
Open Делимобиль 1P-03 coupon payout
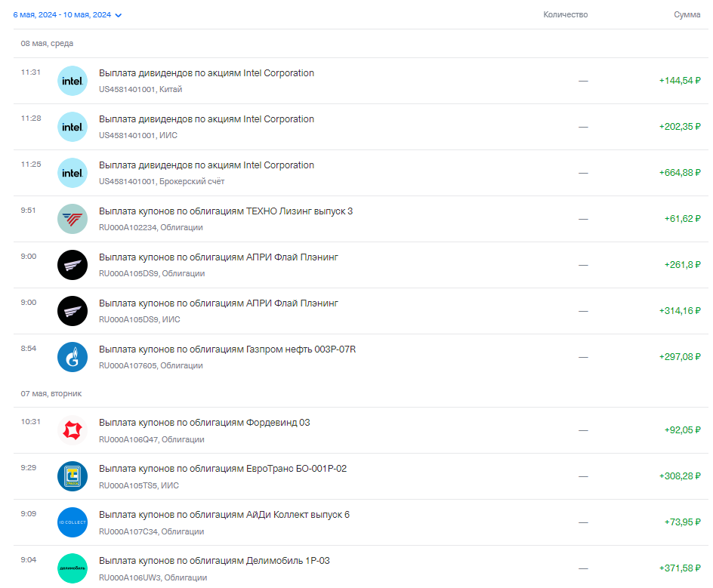(360, 568)
